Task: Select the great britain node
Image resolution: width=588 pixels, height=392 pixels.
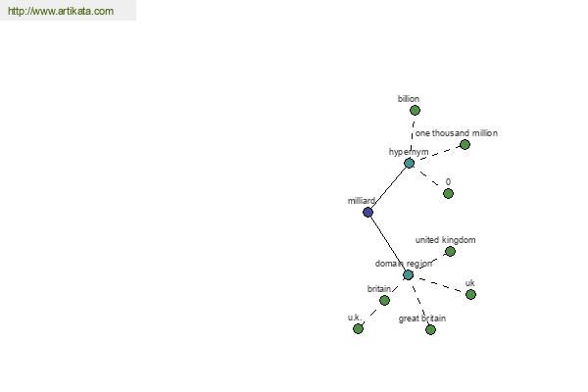Action: (430, 329)
